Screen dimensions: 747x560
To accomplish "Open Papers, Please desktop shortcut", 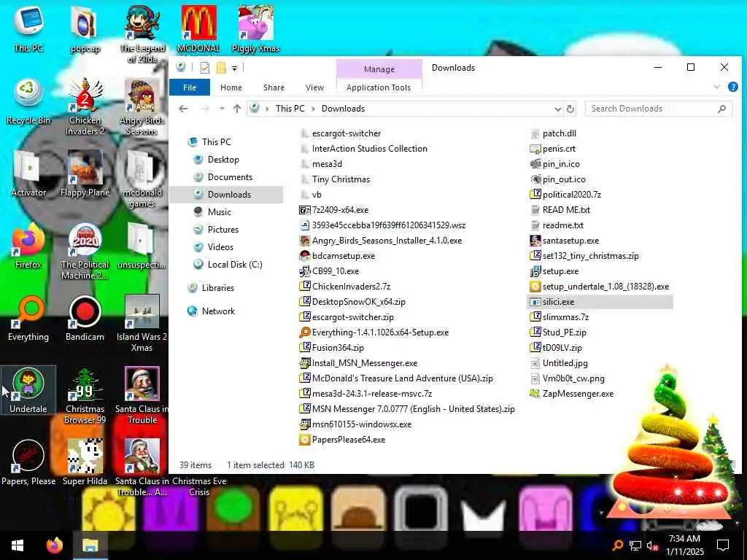I will click(28, 462).
